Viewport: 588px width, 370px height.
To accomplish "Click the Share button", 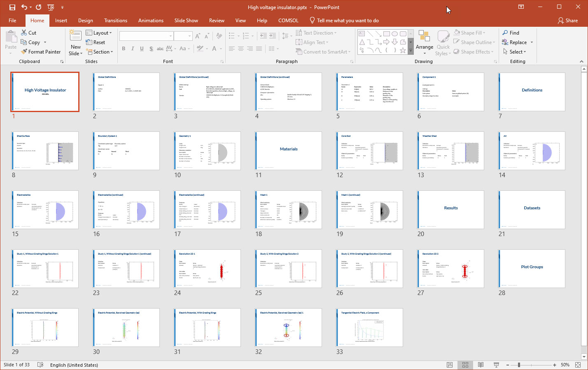I will click(568, 21).
